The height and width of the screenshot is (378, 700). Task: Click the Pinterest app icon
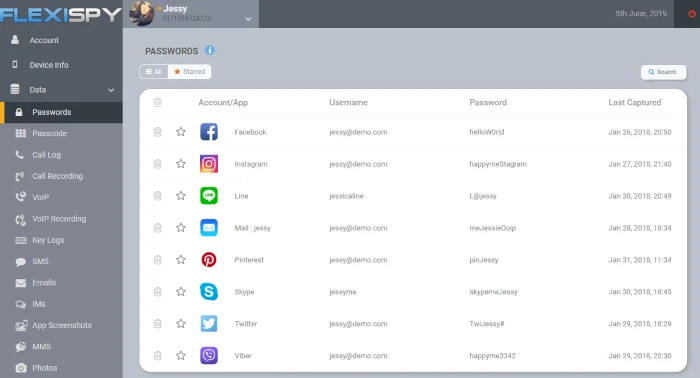click(208, 260)
